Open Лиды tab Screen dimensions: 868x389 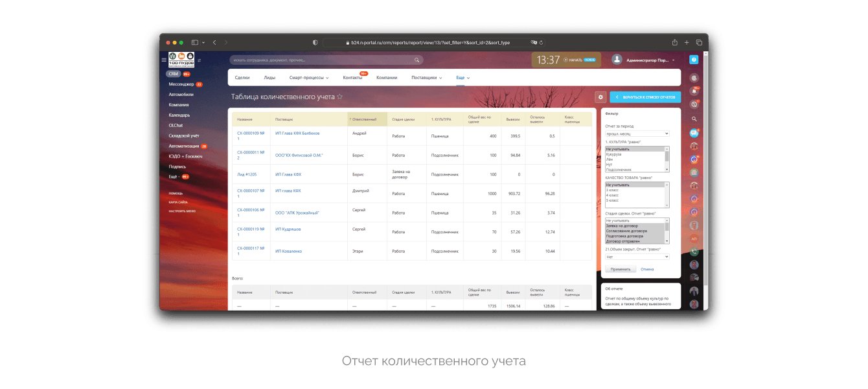(x=269, y=77)
